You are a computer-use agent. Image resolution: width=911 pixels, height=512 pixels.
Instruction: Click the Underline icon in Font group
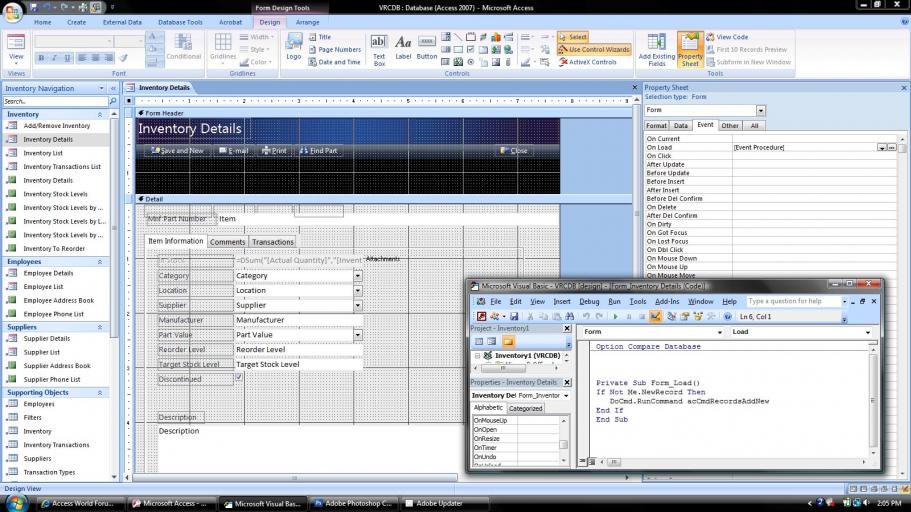[x=67, y=58]
